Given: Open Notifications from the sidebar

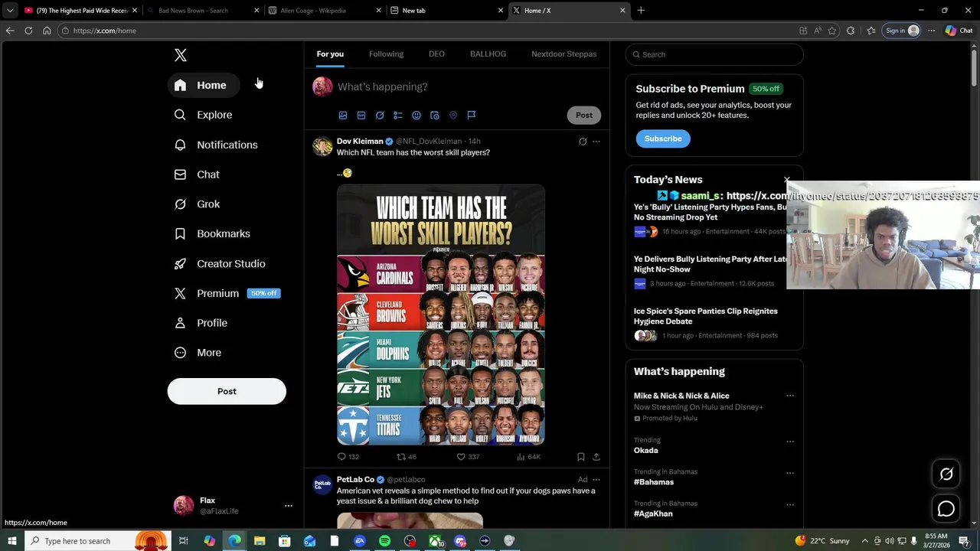Looking at the screenshot, I should [x=216, y=145].
